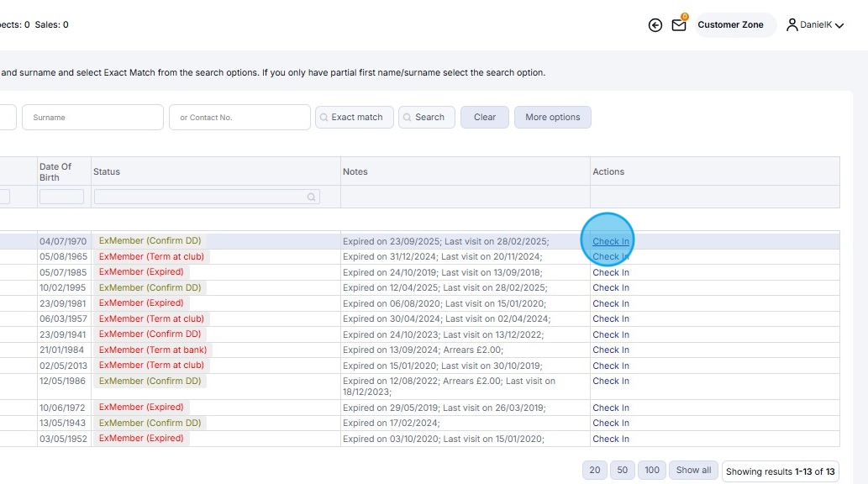Click the Notes column header
Screen dimensions: 868x484
click(x=355, y=171)
